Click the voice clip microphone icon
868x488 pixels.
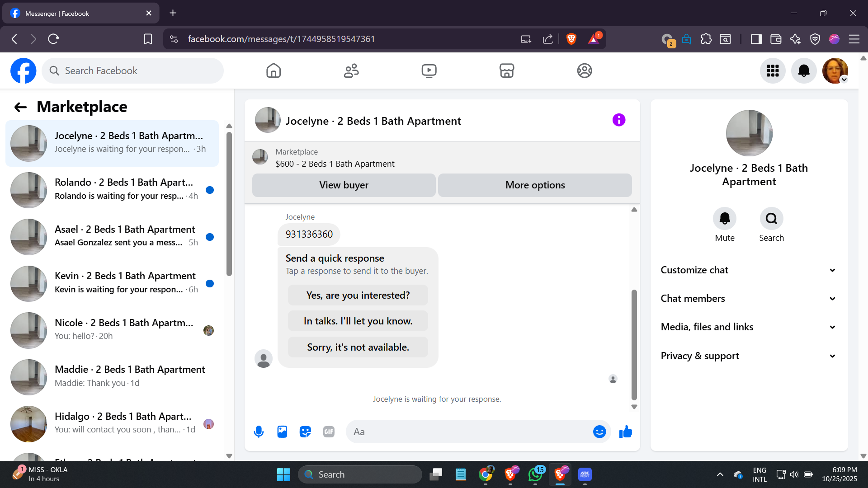coord(259,432)
